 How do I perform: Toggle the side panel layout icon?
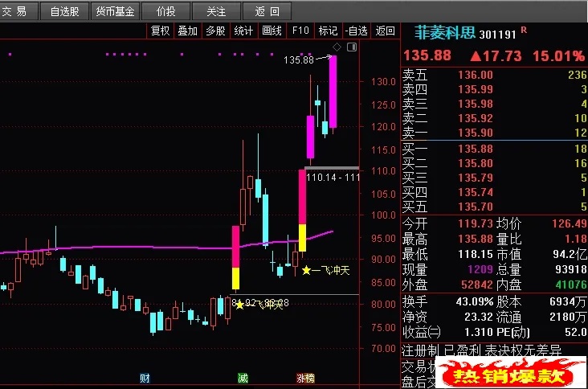[352, 47]
